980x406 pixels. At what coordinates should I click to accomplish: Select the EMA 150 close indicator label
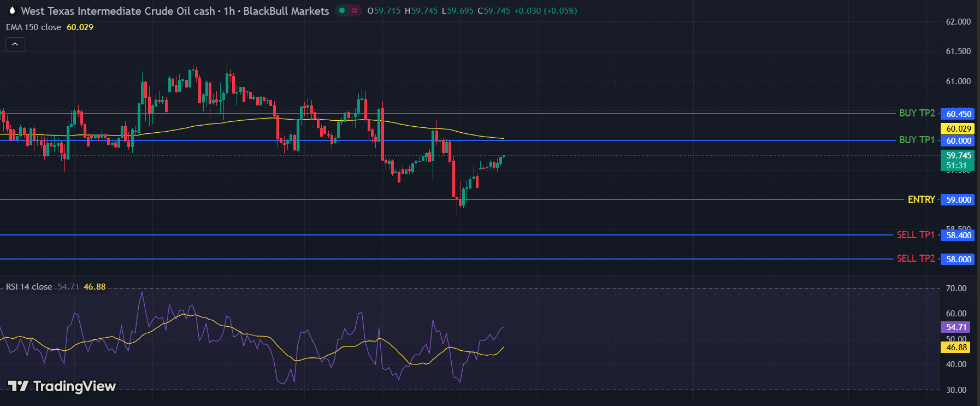click(33, 27)
